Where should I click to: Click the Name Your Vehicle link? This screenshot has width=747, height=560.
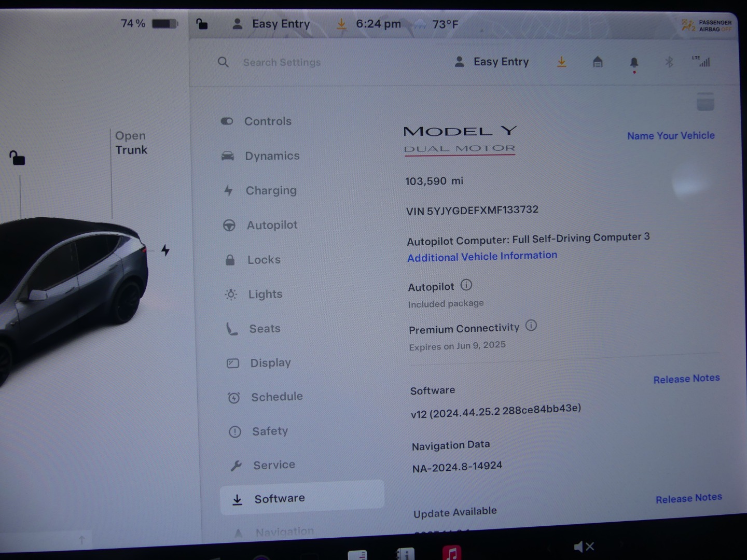click(671, 136)
